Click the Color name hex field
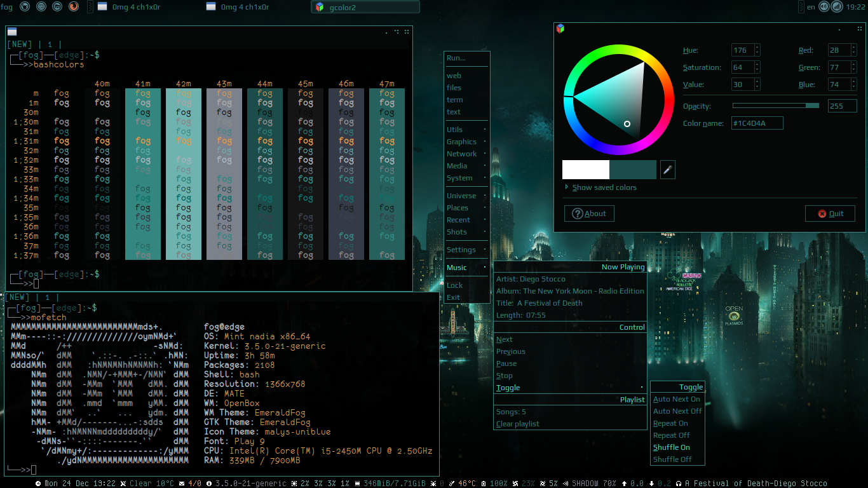The width and height of the screenshot is (868, 488). pyautogui.click(x=757, y=123)
